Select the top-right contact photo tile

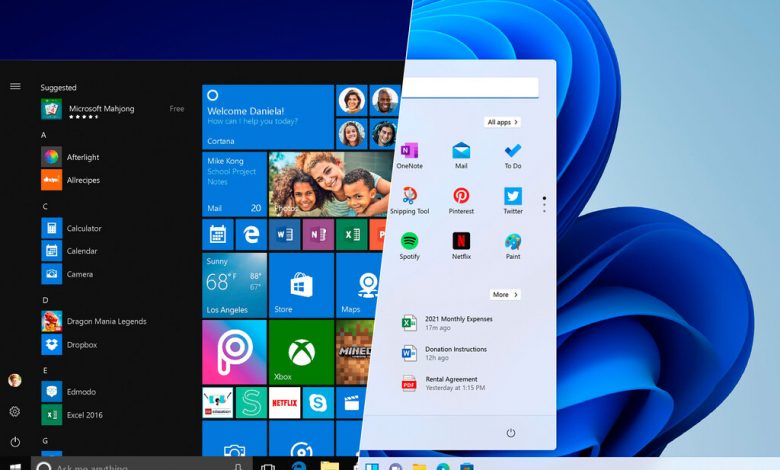tap(385, 100)
